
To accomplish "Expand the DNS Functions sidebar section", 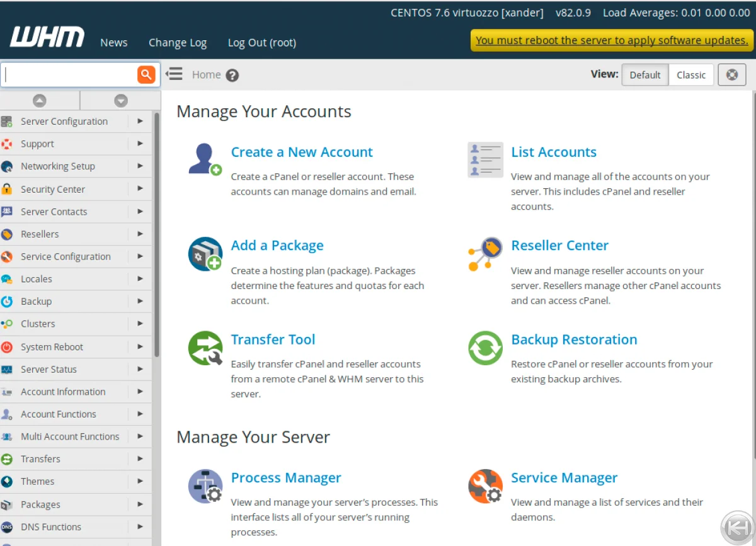I will coord(51,527).
